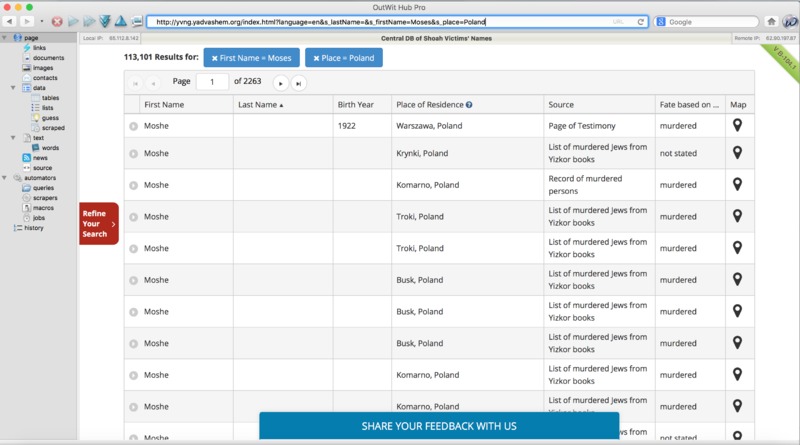The height and width of the screenshot is (445, 800).
Task: Click the Place of Residence help icon
Action: [x=469, y=105]
